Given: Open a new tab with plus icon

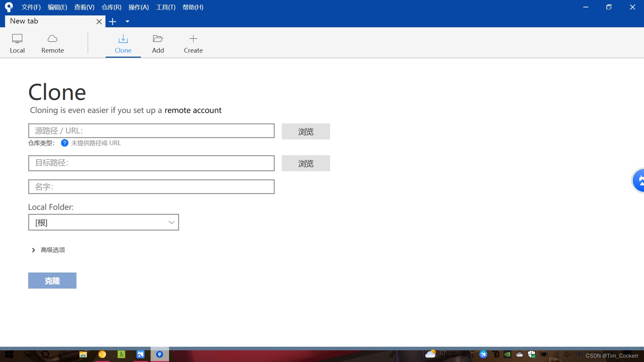Looking at the screenshot, I should (x=113, y=22).
